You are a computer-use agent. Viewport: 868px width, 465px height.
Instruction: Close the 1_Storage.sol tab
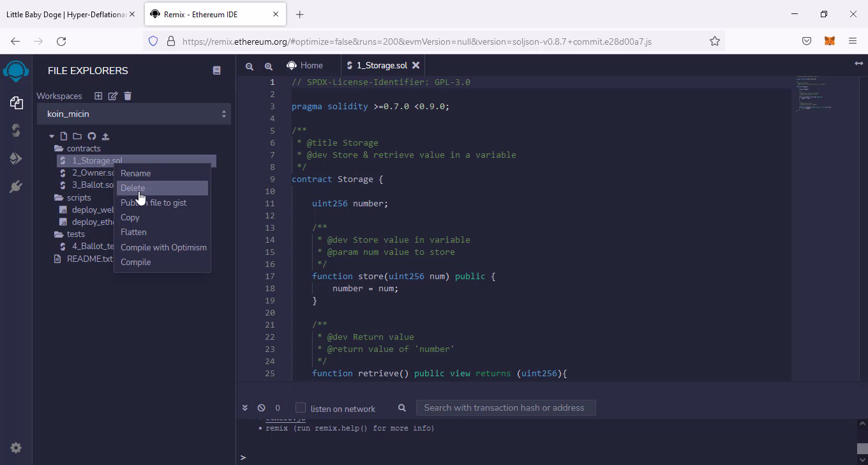(x=416, y=65)
